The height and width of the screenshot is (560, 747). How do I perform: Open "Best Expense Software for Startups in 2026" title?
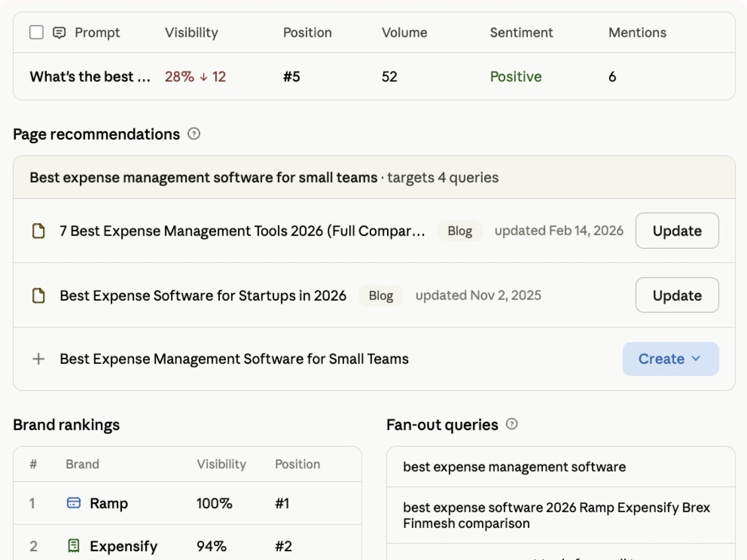(203, 295)
